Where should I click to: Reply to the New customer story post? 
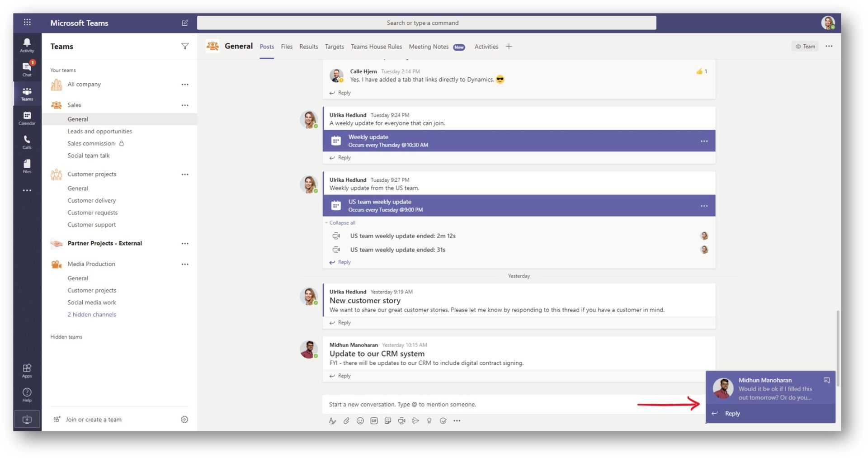[x=340, y=323]
